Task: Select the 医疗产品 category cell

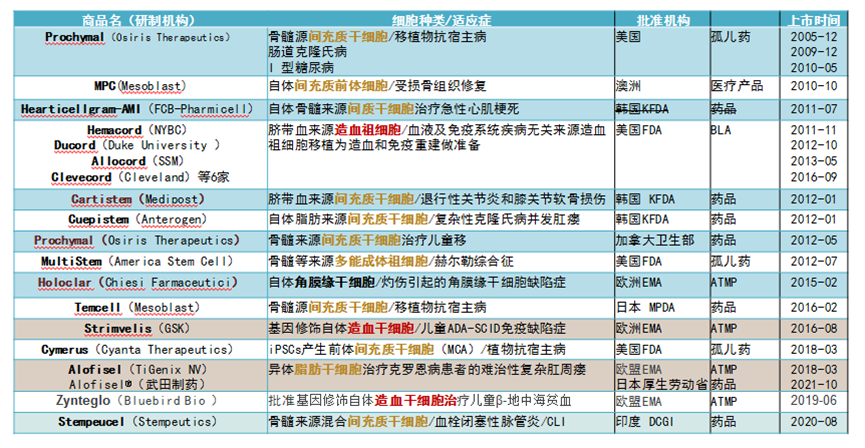Action: (736, 86)
